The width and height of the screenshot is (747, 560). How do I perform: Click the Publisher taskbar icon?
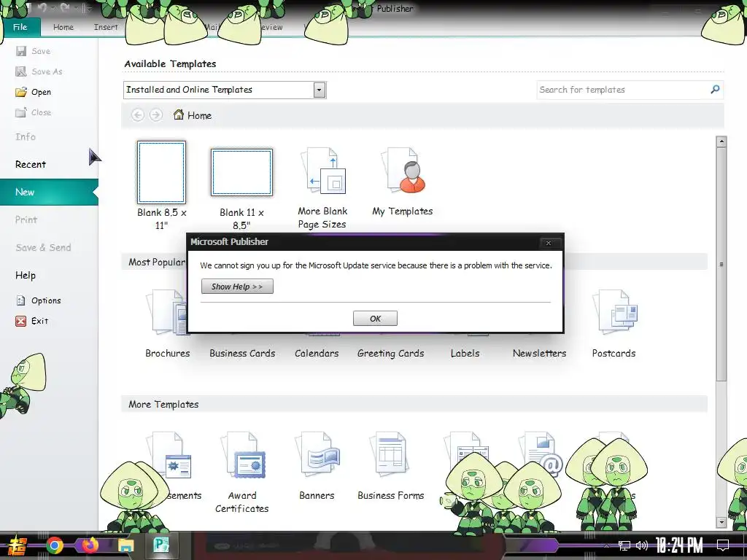161,545
